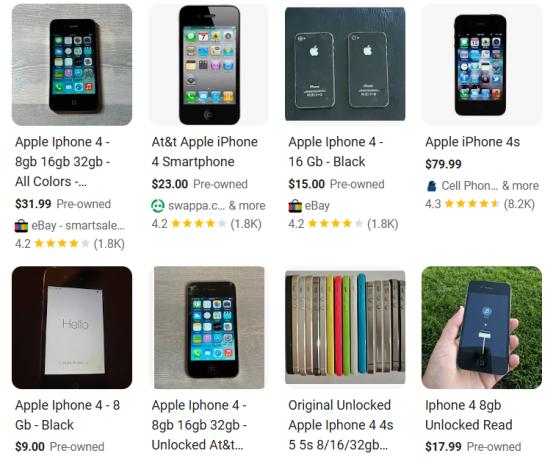Open 'Iphone 4 8gb Unlocked Read' listing
Image resolution: width=554 pixels, height=459 pixels.
[x=468, y=415]
